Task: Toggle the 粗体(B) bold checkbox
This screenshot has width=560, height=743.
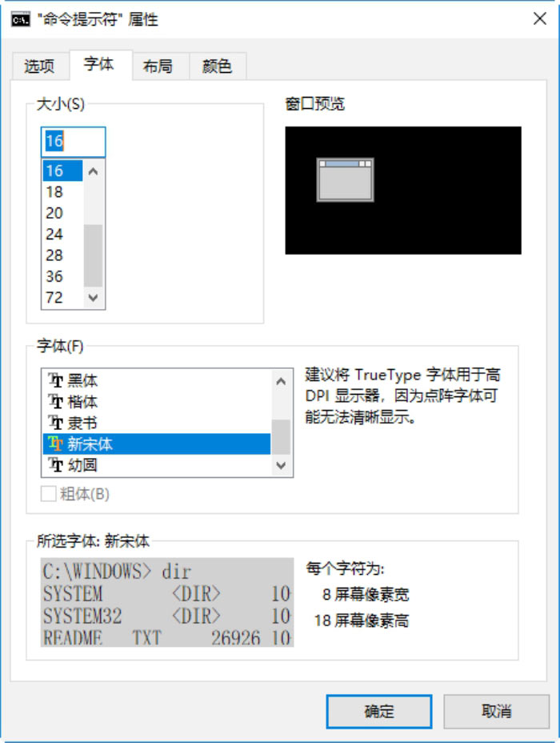Action: coord(48,494)
